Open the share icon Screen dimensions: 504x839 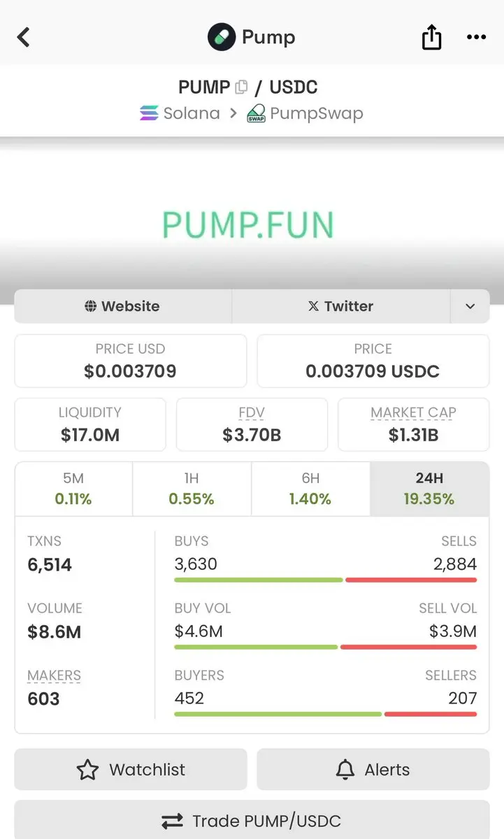pos(432,37)
